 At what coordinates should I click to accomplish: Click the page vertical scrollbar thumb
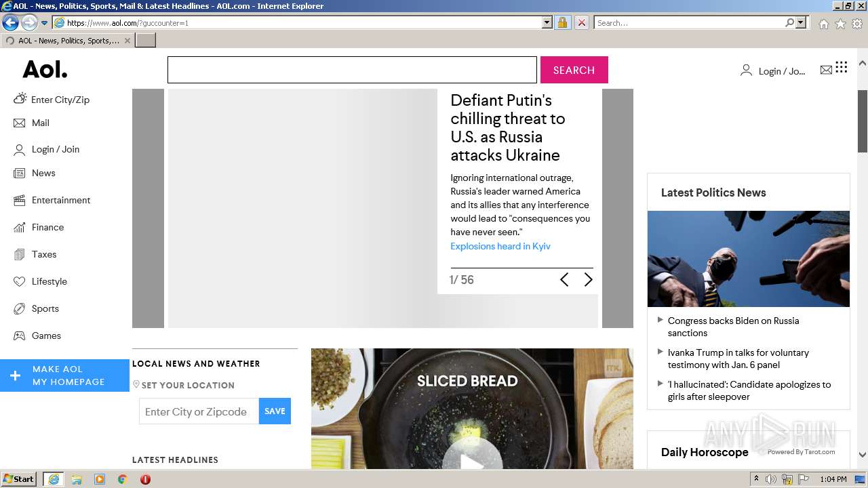click(863, 121)
